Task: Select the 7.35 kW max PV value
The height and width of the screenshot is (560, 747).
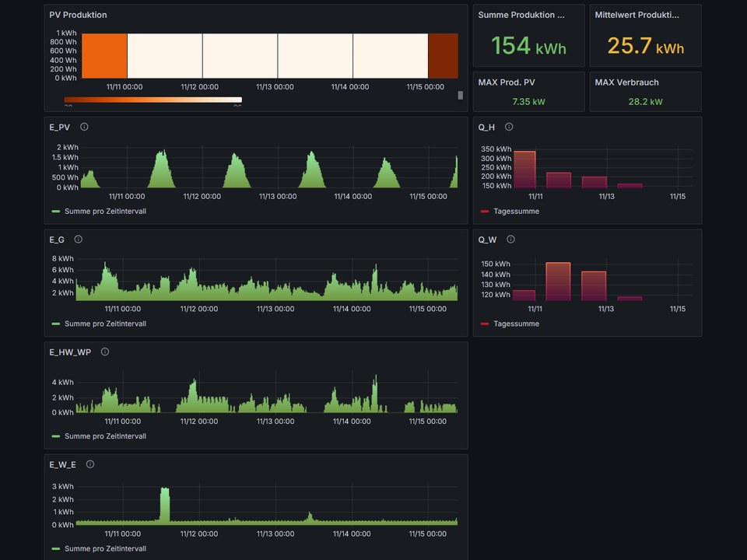Action: pos(529,101)
